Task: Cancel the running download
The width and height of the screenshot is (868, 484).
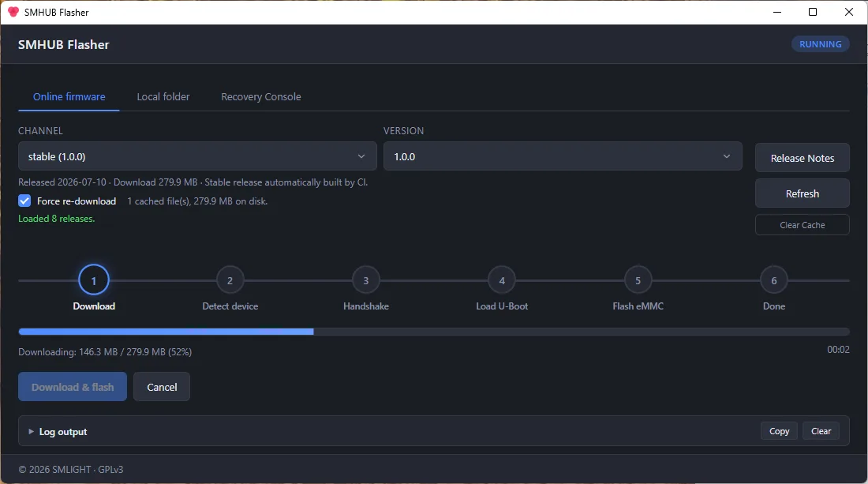Action: pyautogui.click(x=162, y=387)
